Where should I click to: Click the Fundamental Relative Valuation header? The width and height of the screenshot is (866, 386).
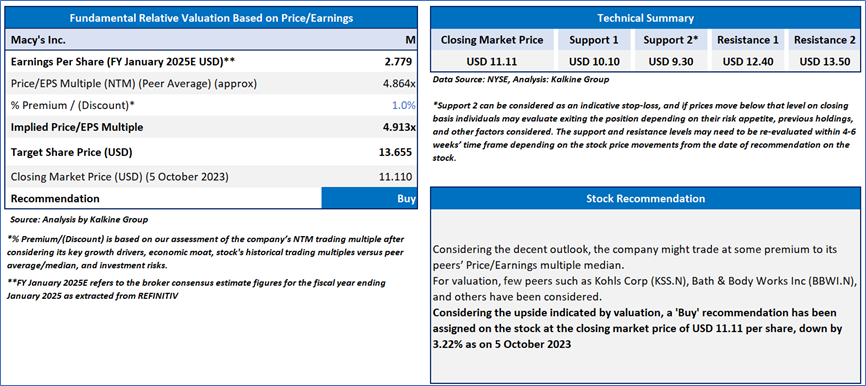[x=211, y=18]
